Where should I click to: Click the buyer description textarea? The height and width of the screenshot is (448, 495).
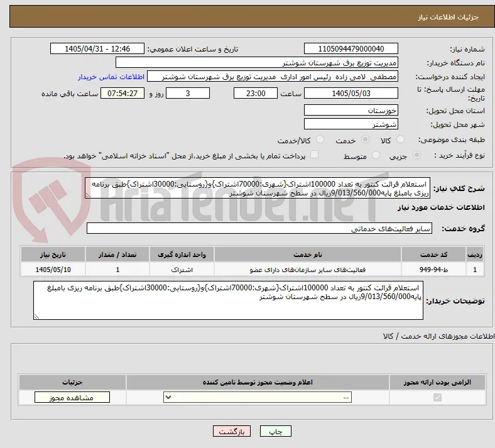pyautogui.click(x=228, y=300)
